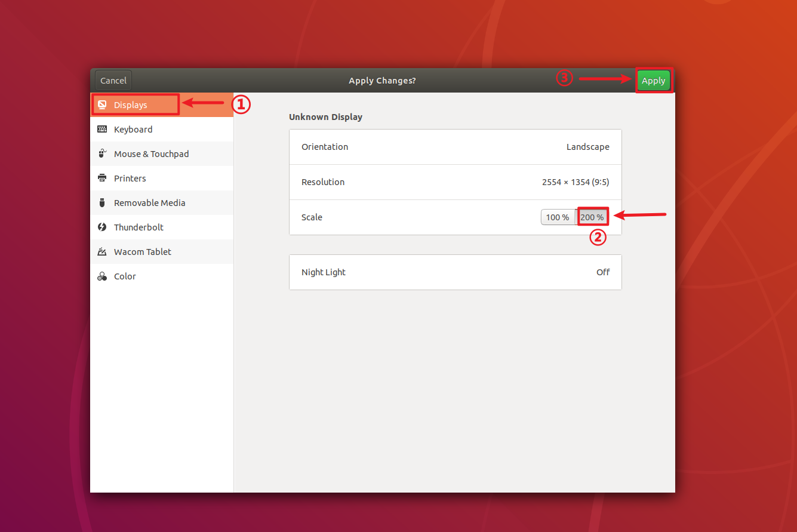Click the Keyboard icon in sidebar
The height and width of the screenshot is (532, 797).
(x=102, y=130)
